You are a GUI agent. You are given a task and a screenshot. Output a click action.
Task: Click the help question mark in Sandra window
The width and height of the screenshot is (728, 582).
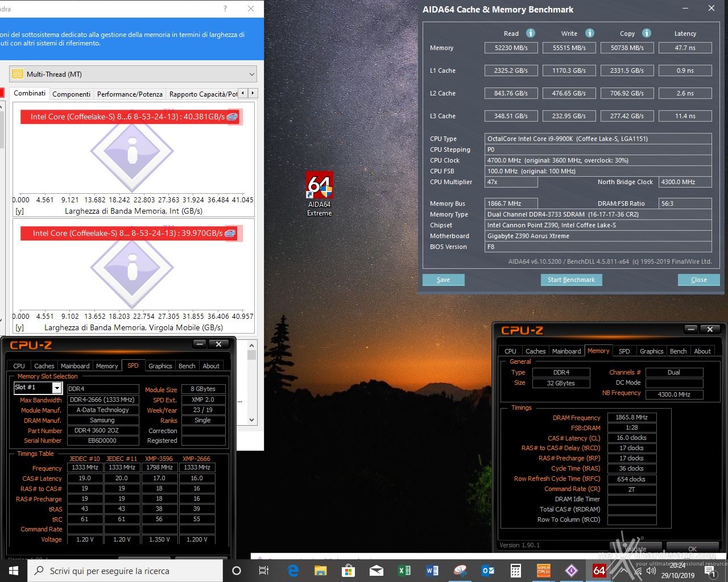225,9
